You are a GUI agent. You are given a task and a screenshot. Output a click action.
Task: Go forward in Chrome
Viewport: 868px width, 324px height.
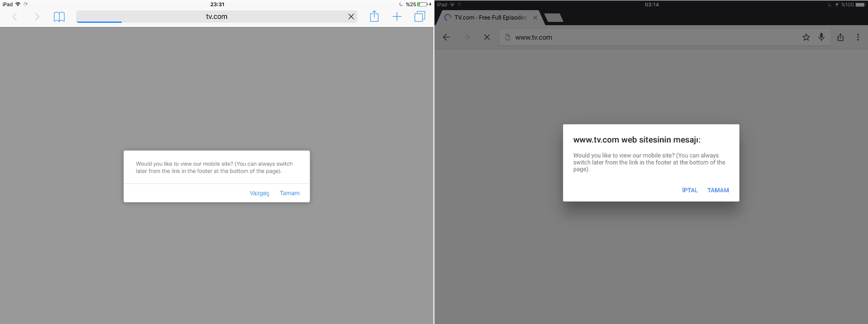click(x=466, y=37)
